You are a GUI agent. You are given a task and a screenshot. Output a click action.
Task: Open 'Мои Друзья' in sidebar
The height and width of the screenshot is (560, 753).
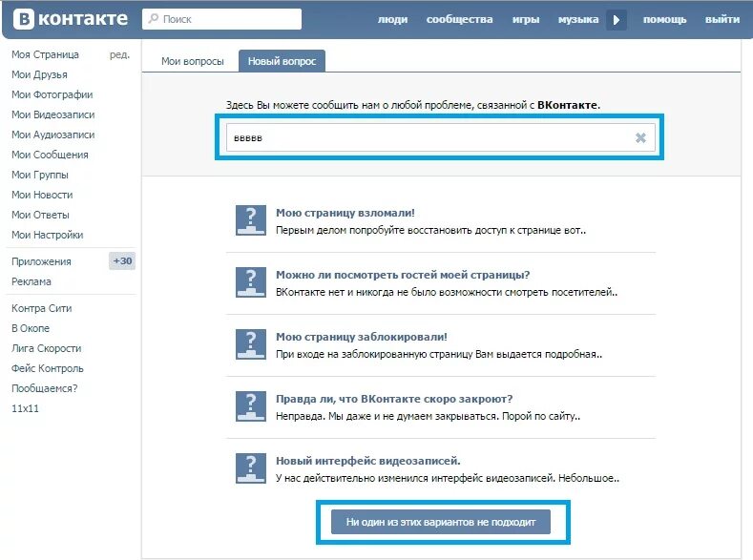pyautogui.click(x=39, y=74)
